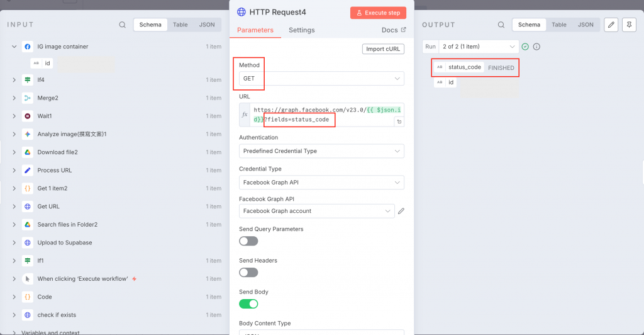This screenshot has width=644, height=335.
Task: Expand the Get URL node in INPUT
Action: pyautogui.click(x=14, y=207)
